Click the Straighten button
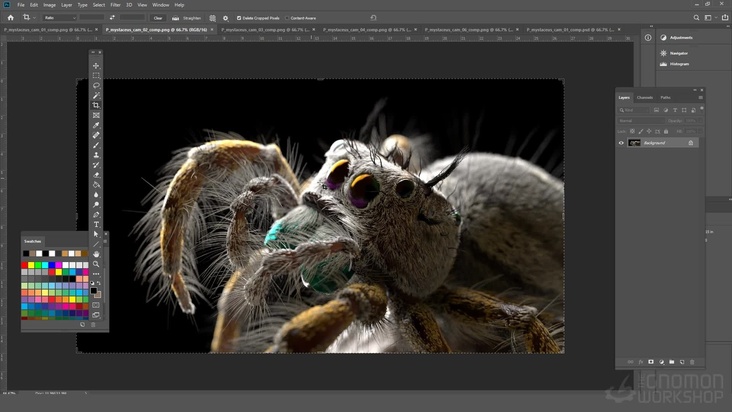The height and width of the screenshot is (412, 732). click(186, 18)
